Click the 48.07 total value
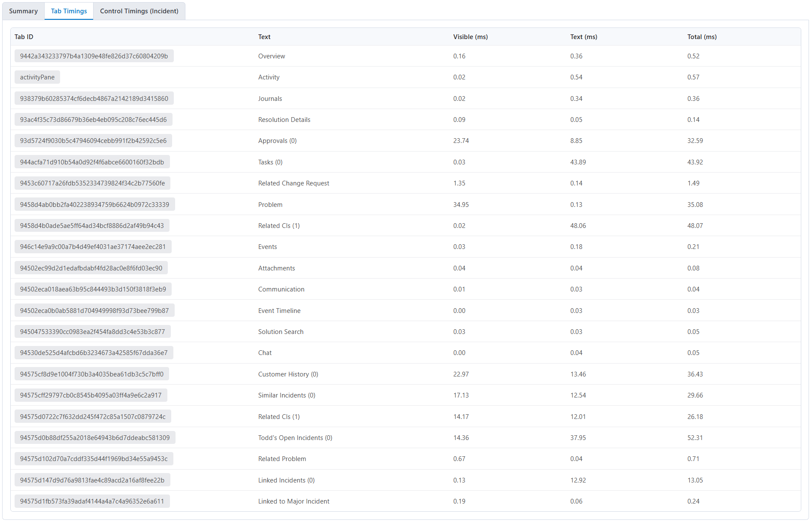 [x=695, y=226]
